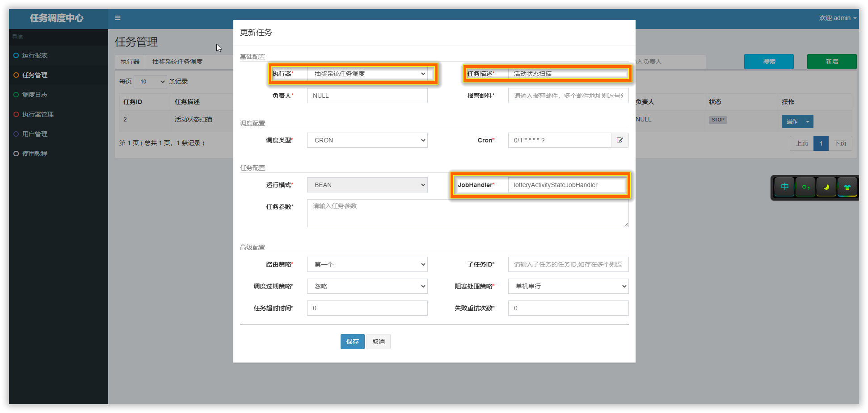This screenshot has height=413, width=868.
Task: Click the 报警邮件 input field
Action: tap(568, 96)
